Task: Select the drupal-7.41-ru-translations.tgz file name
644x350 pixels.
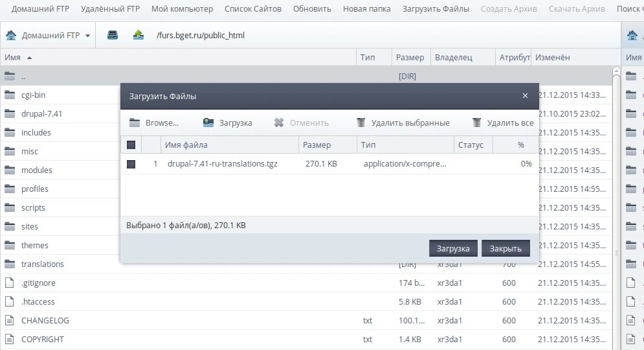Action: [222, 164]
